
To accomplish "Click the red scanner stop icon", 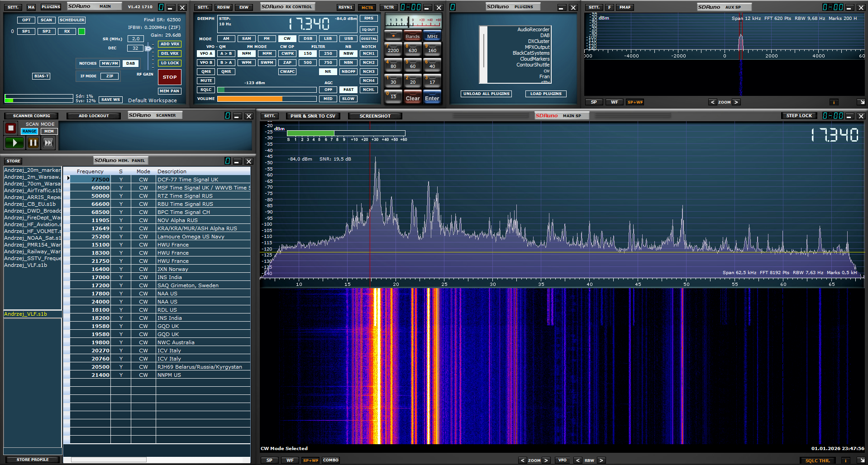I will (10, 129).
